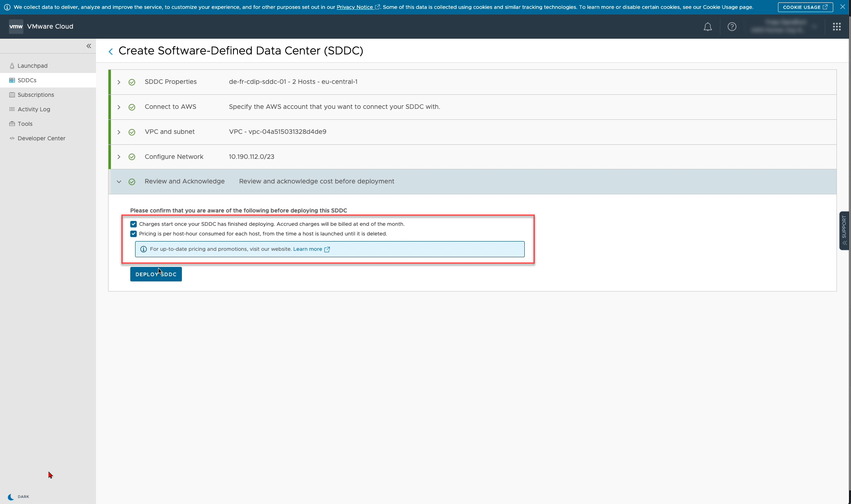851x504 pixels.
Task: Click the Review and Acknowledge step title
Action: pos(185,181)
